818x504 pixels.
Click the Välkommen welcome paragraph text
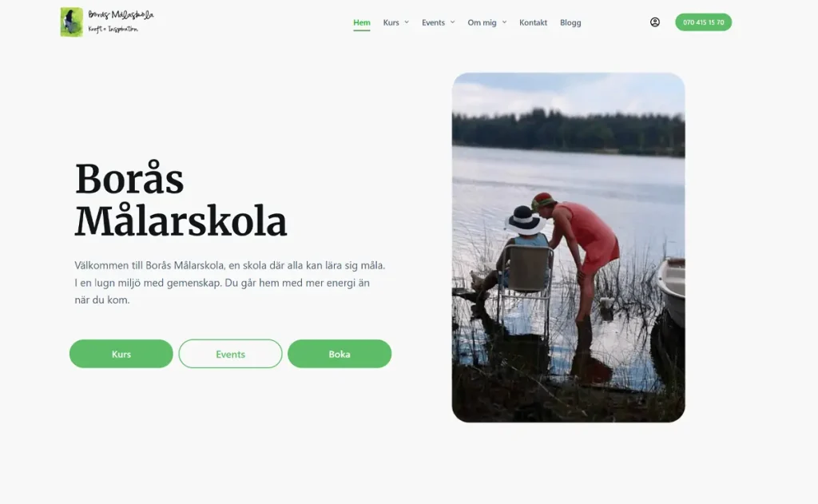point(229,282)
